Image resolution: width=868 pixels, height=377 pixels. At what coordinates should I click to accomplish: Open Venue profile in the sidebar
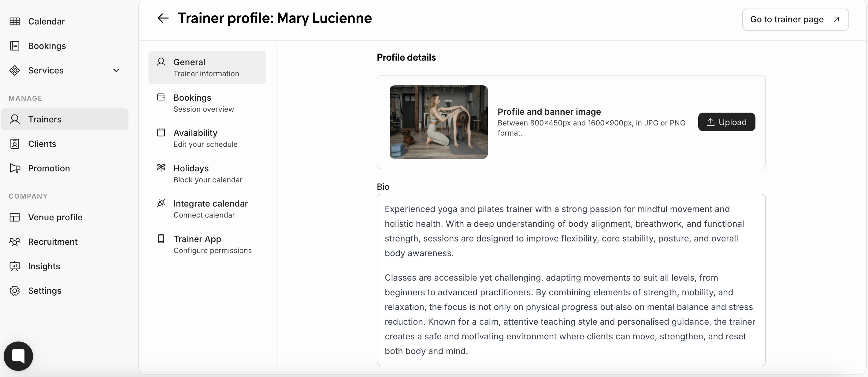click(55, 217)
